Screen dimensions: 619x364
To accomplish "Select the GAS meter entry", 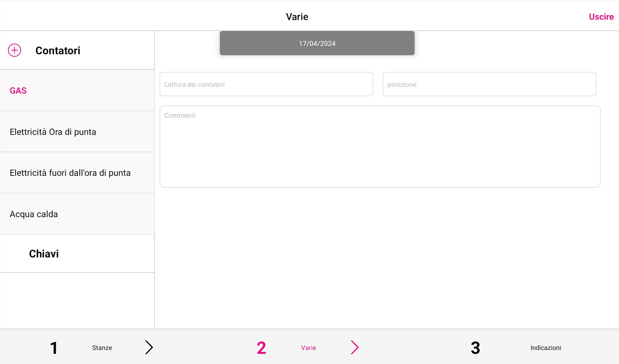I will 77,90.
